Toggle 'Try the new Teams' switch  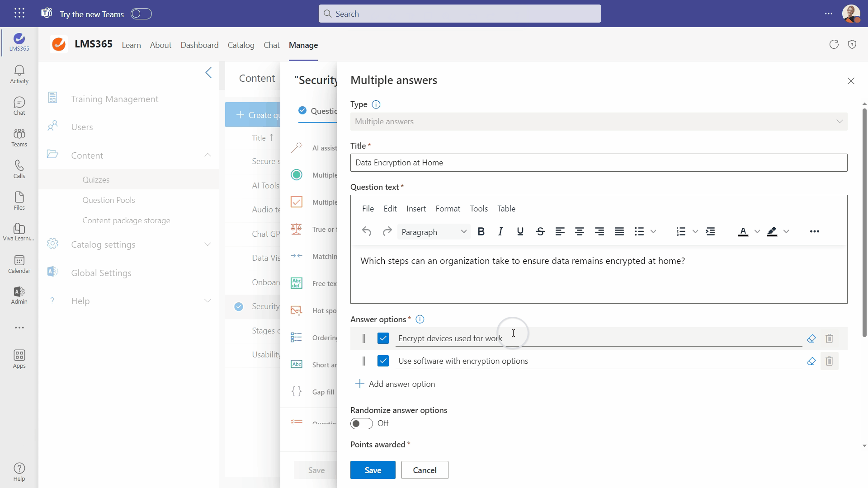click(x=141, y=14)
